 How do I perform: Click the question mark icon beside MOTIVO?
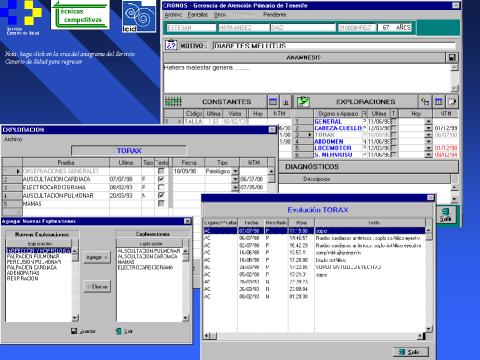point(171,45)
